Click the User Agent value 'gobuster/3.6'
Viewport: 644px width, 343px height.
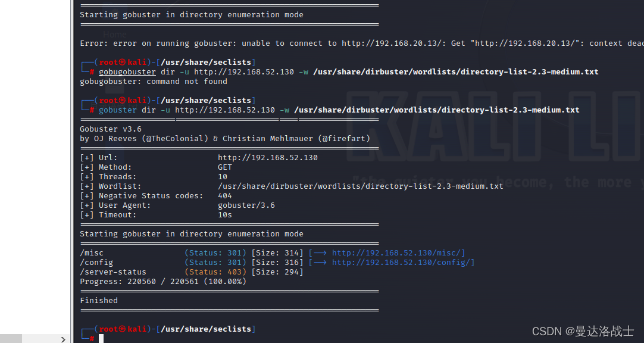(x=246, y=205)
